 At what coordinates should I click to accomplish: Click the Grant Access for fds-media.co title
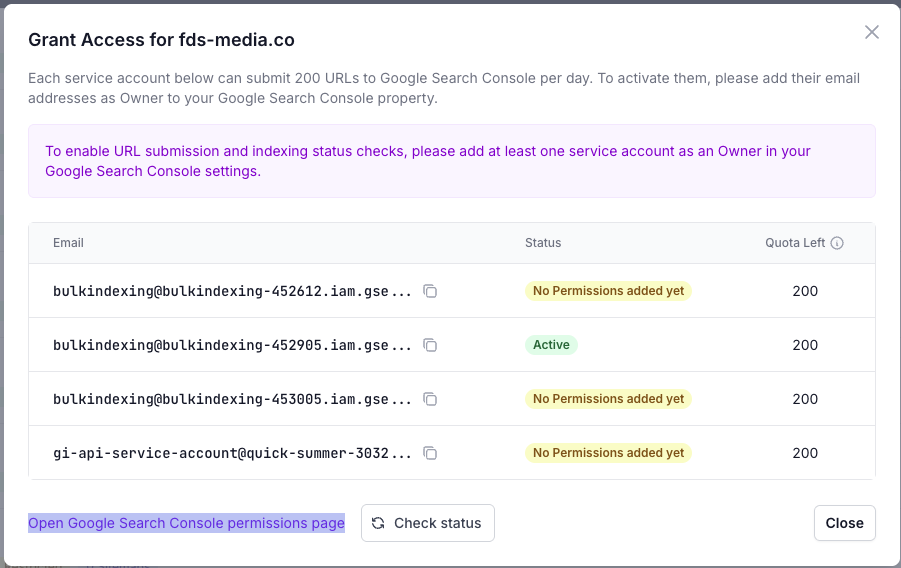pyautogui.click(x=161, y=40)
